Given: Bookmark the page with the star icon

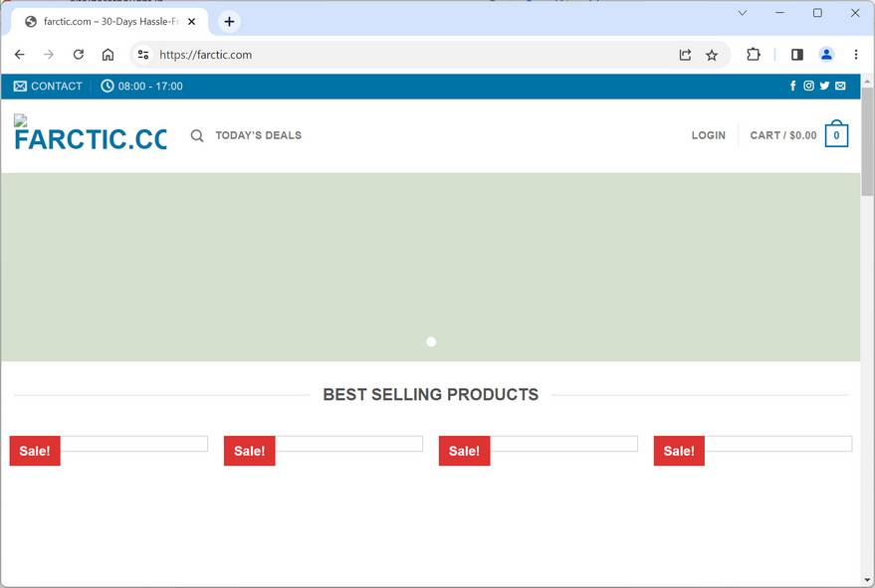Looking at the screenshot, I should point(713,55).
